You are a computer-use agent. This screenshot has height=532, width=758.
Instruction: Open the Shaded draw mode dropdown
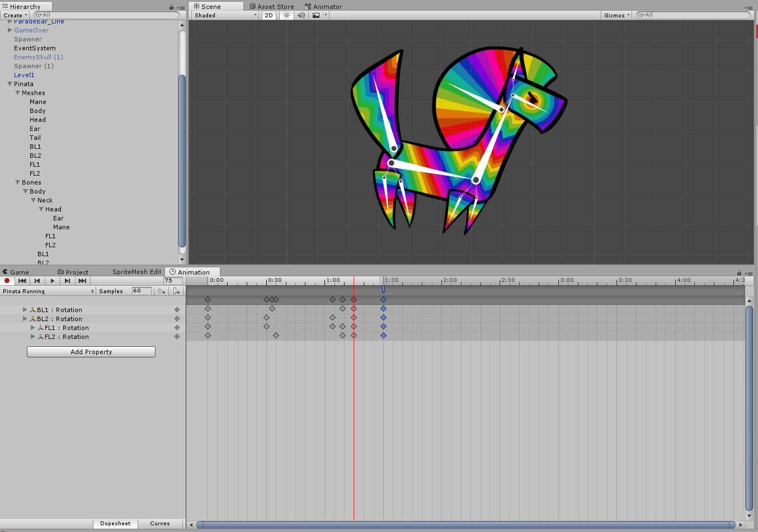225,16
